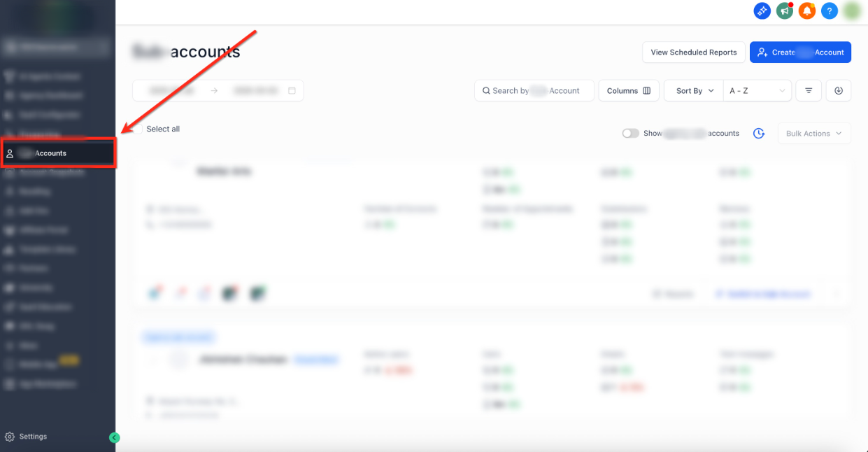The width and height of the screenshot is (868, 452).
Task: Open the Columns selector button
Action: click(629, 90)
